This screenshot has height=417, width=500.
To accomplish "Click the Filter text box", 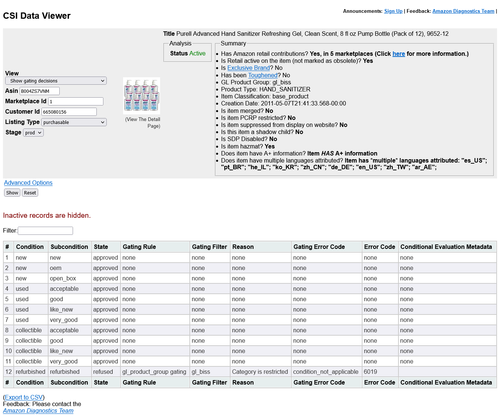I will point(45,230).
